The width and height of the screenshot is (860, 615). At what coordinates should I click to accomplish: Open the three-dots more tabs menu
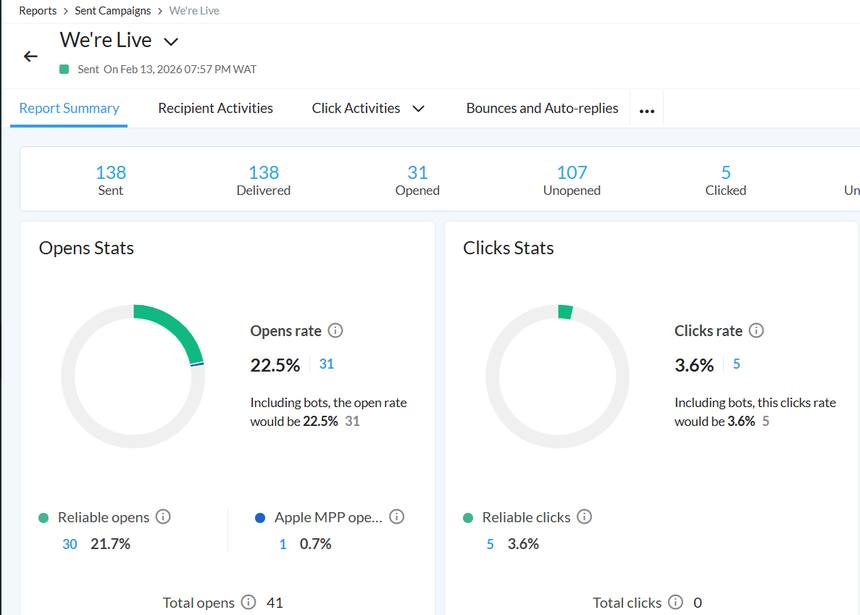(646, 110)
